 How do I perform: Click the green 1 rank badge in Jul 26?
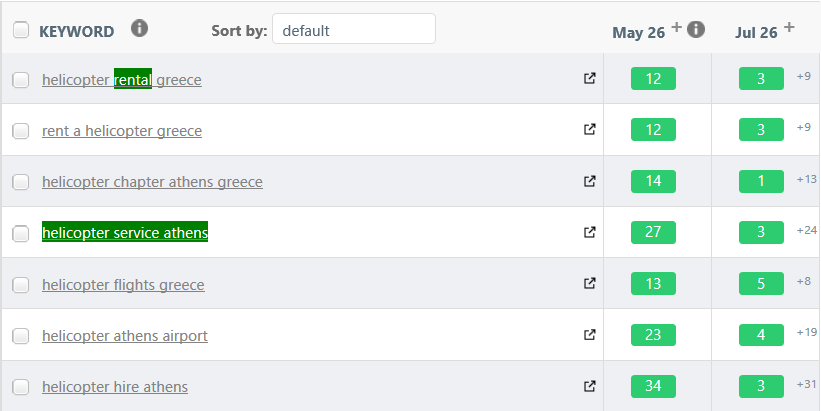(761, 181)
